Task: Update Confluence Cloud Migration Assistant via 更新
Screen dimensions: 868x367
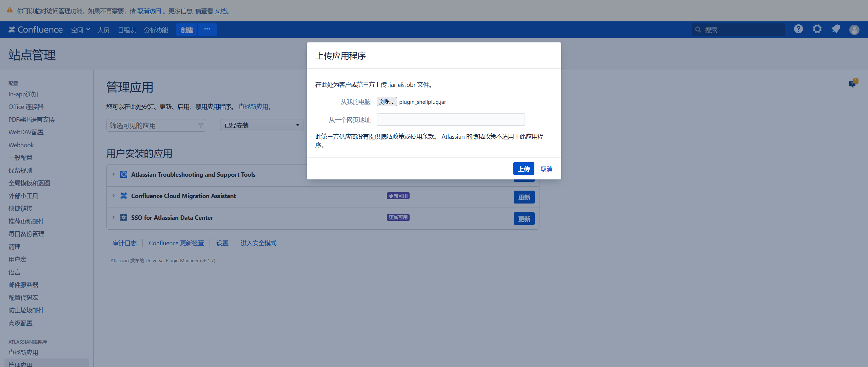Action: tap(524, 197)
